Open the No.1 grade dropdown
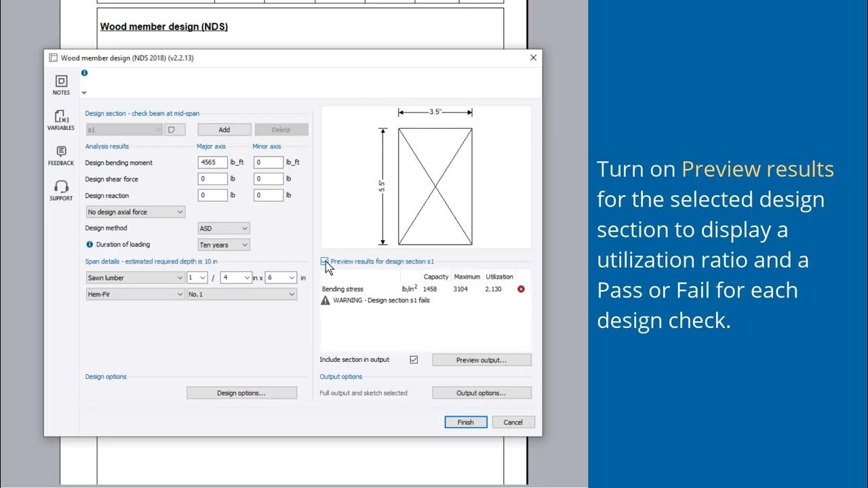868x488 pixels. (242, 294)
